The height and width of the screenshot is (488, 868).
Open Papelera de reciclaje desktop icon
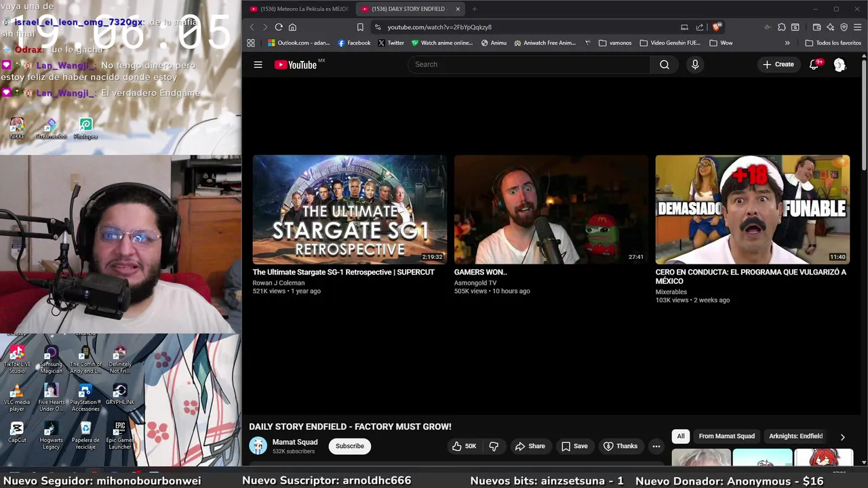click(85, 436)
